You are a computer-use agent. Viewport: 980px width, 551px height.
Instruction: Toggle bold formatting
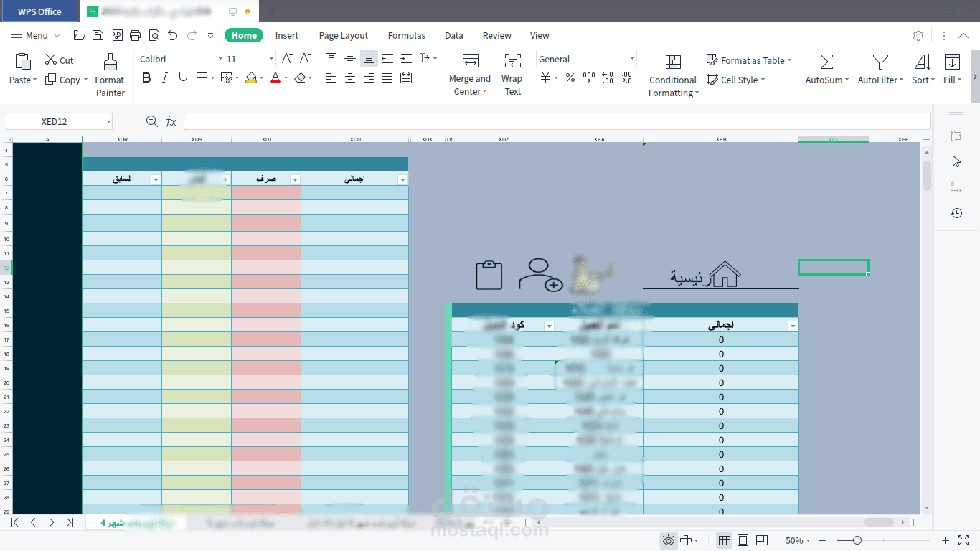146,78
